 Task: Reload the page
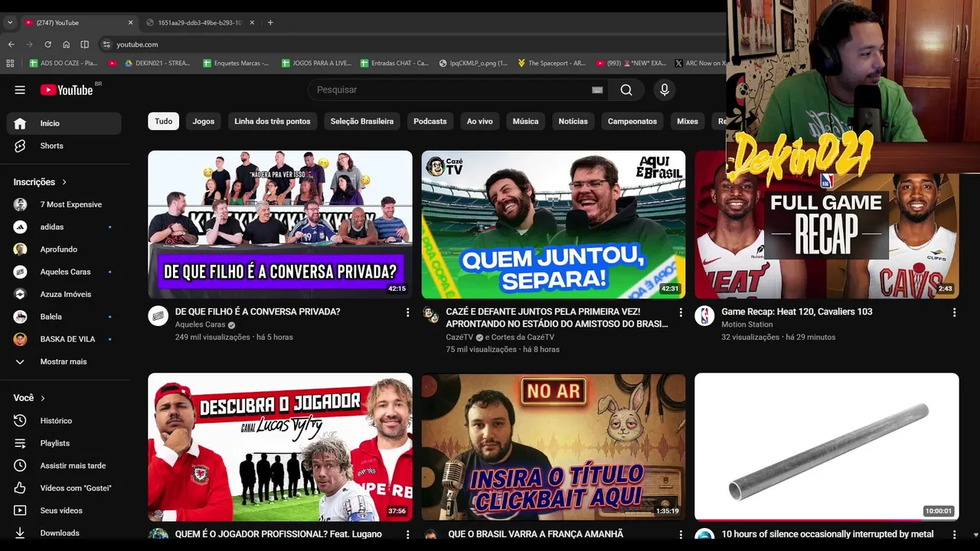tap(47, 44)
